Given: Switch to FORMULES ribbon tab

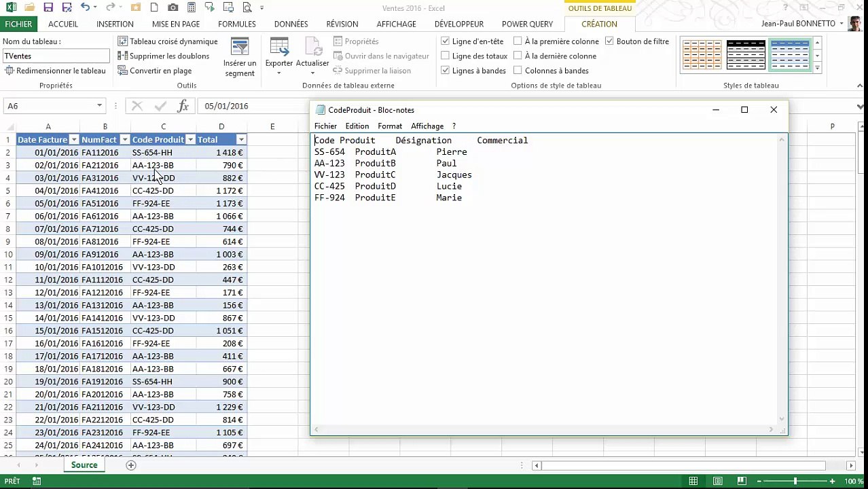Looking at the screenshot, I should tap(237, 24).
